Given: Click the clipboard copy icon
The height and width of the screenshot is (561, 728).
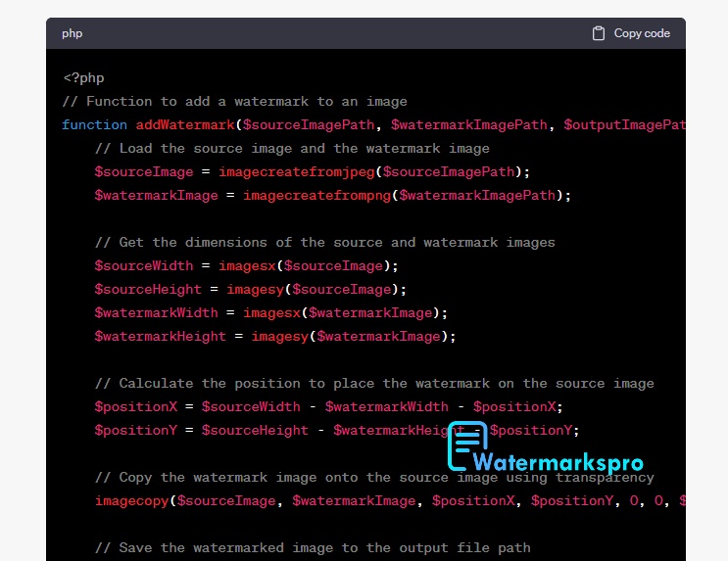Looking at the screenshot, I should (x=598, y=33).
